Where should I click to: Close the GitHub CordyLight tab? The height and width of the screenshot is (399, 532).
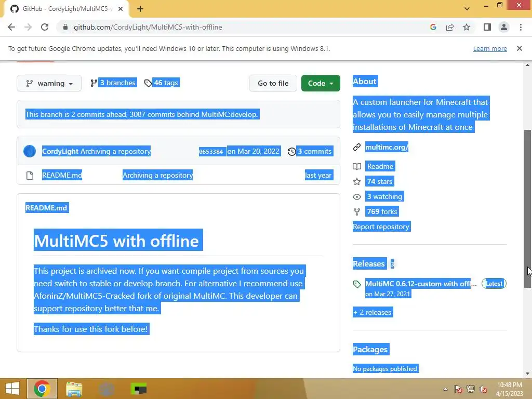(x=121, y=9)
